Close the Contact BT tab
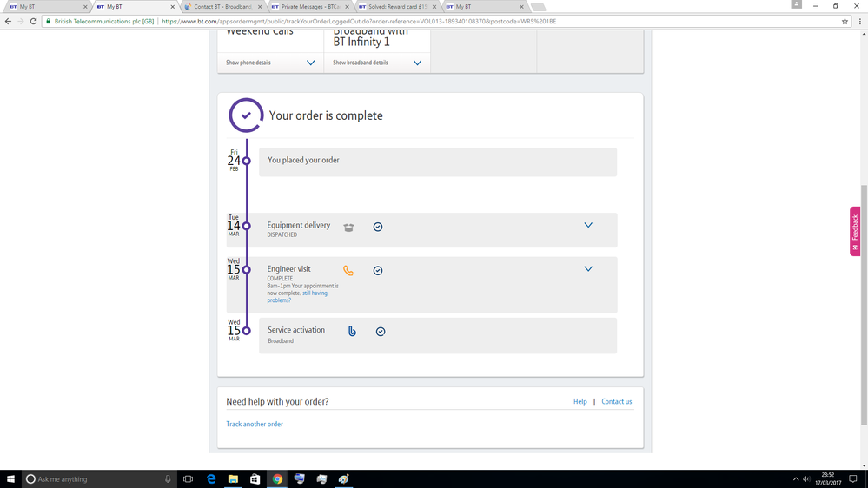 point(260,7)
